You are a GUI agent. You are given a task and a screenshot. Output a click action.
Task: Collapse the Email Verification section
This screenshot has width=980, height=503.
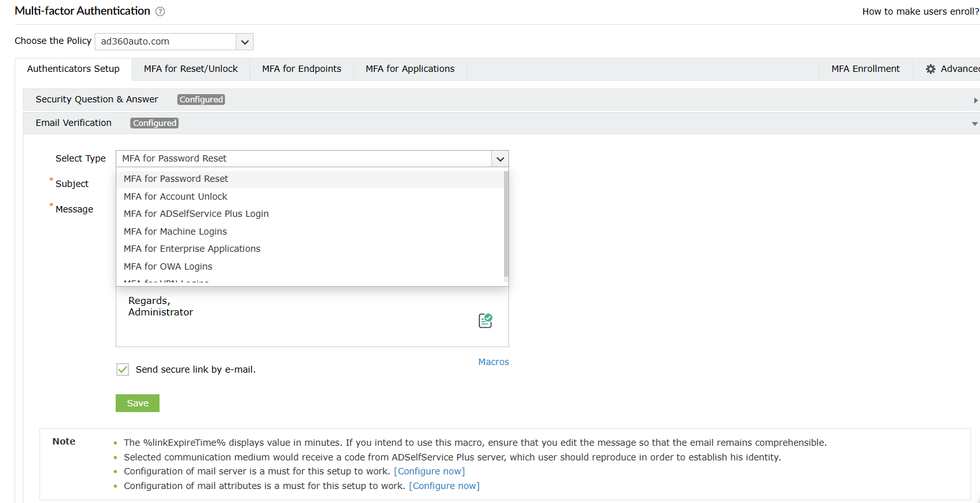point(974,123)
